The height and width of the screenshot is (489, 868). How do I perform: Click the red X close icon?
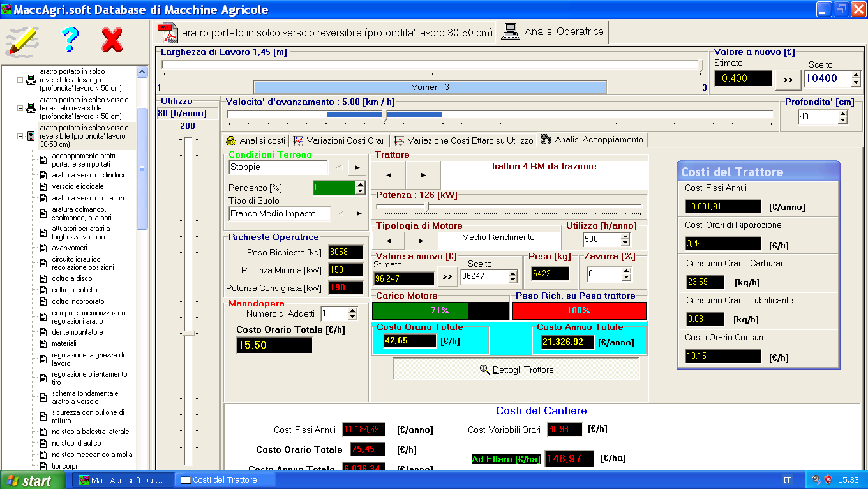[x=112, y=40]
